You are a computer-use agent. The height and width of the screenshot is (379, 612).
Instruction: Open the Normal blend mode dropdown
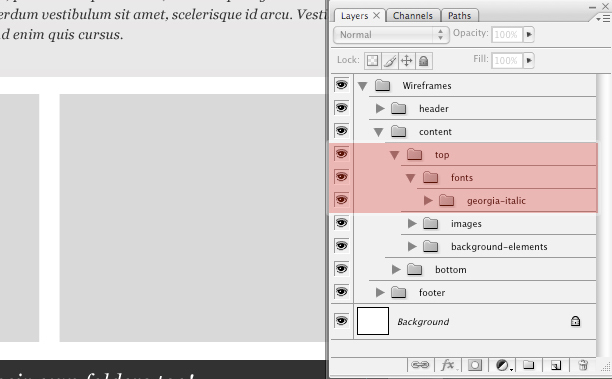[391, 35]
